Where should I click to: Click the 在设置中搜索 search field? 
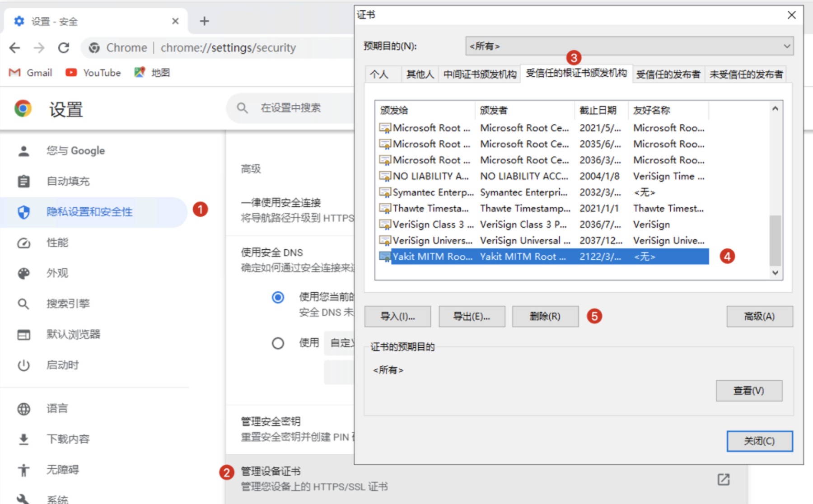(x=298, y=108)
